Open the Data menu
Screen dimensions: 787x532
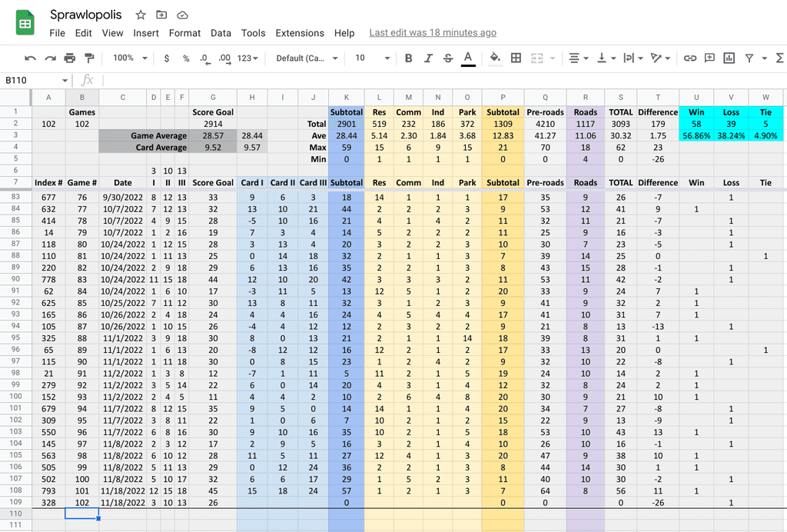click(221, 33)
